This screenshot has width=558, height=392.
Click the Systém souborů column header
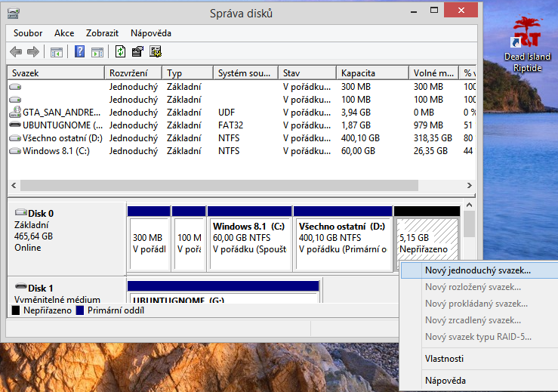point(243,73)
